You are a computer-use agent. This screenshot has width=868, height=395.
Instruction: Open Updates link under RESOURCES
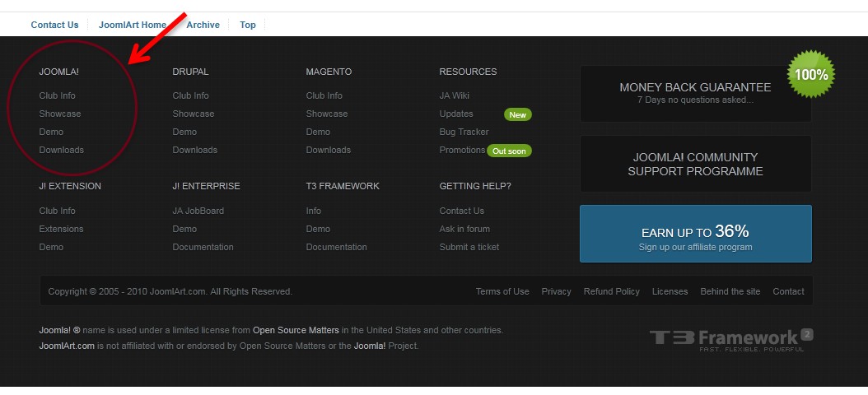coord(456,114)
